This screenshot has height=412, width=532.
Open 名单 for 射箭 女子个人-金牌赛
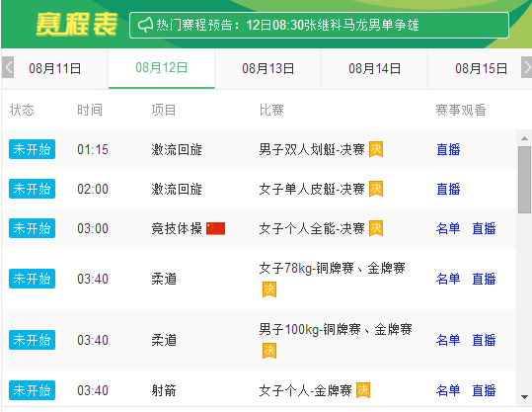[448, 390]
